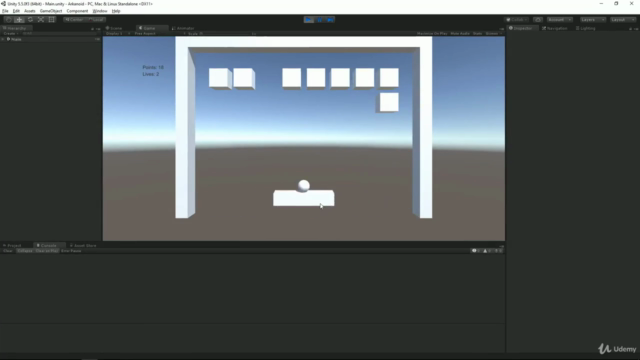Click the Lives text in game view
The width and height of the screenshot is (640, 360).
151,74
